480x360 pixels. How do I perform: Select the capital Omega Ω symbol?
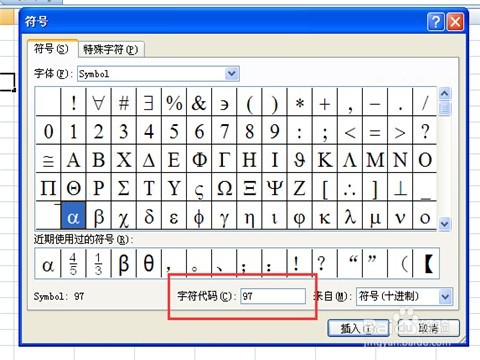pyautogui.click(x=224, y=187)
